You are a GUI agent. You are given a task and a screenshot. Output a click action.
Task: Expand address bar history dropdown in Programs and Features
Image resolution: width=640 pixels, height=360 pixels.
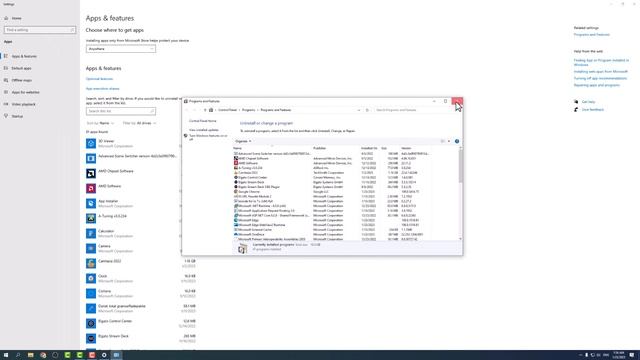pyautogui.click(x=359, y=110)
